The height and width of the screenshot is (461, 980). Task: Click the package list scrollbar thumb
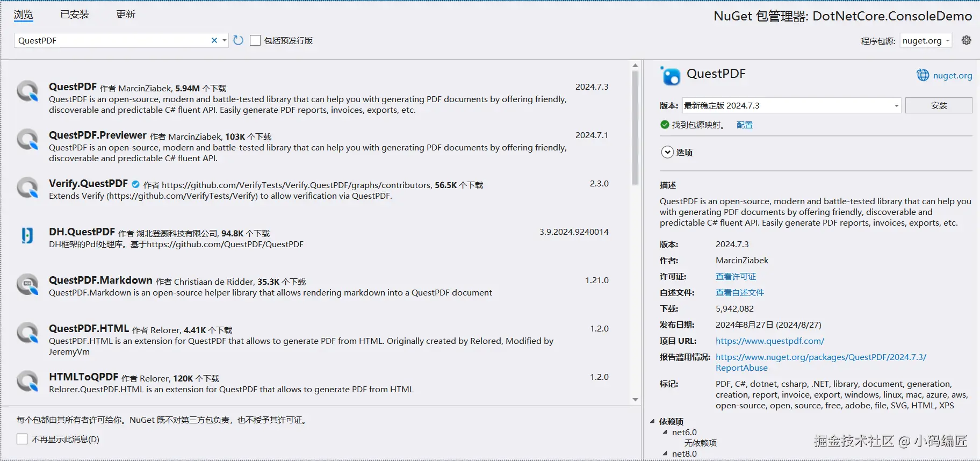tap(635, 128)
